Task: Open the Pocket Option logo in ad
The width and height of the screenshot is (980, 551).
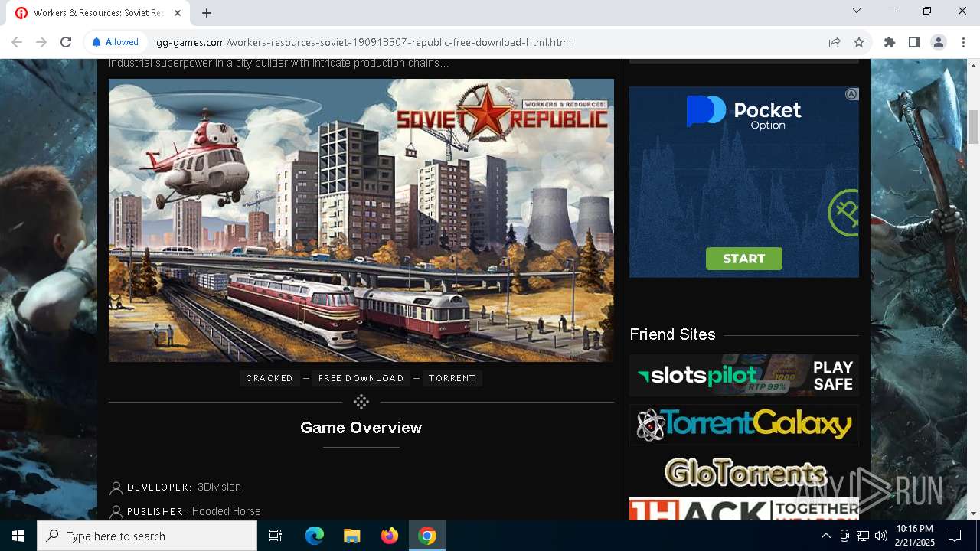Action: (743, 113)
